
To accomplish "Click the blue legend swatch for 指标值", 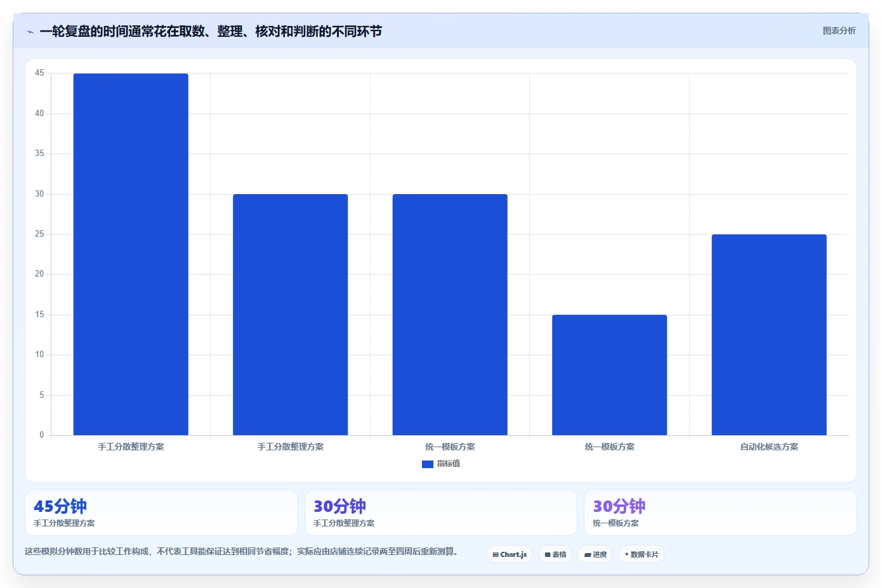I will pos(428,464).
